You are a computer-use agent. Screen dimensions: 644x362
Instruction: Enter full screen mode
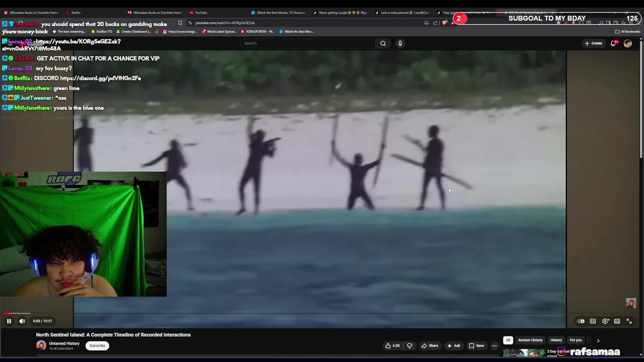tap(629, 321)
